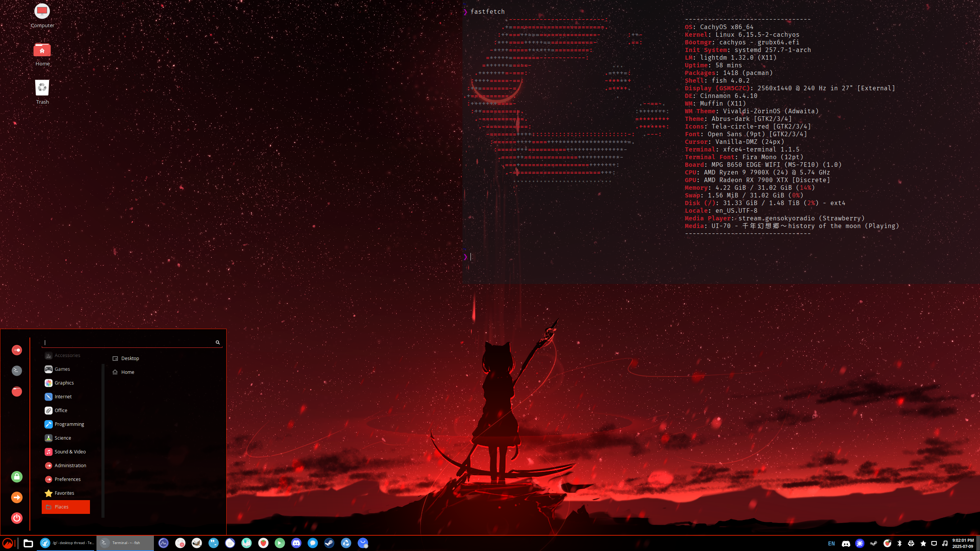This screenshot has height=551, width=980.
Task: Select the Computer desktop icon
Action: tap(42, 16)
